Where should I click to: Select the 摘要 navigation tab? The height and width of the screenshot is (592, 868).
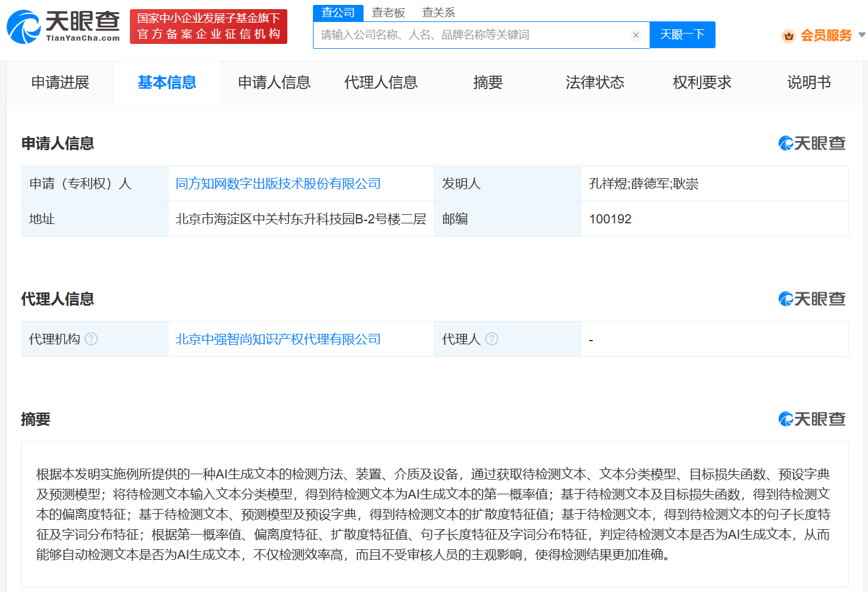487,82
